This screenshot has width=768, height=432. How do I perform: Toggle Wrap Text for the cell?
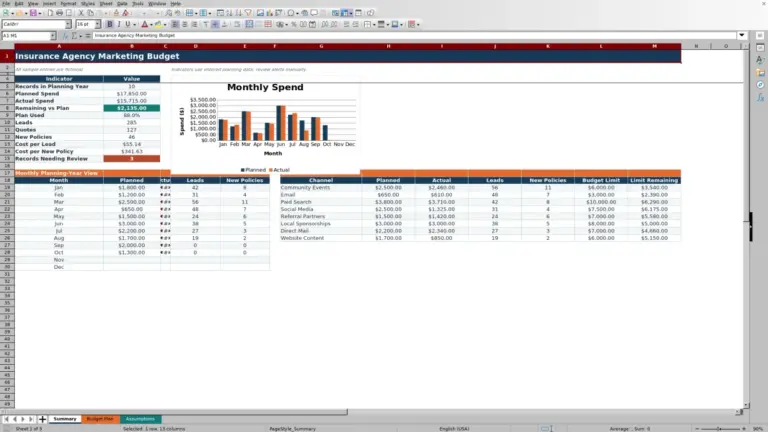click(237, 24)
